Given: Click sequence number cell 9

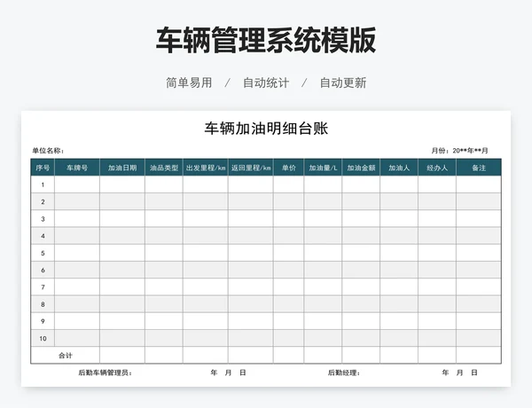Looking at the screenshot, I should click(43, 321).
